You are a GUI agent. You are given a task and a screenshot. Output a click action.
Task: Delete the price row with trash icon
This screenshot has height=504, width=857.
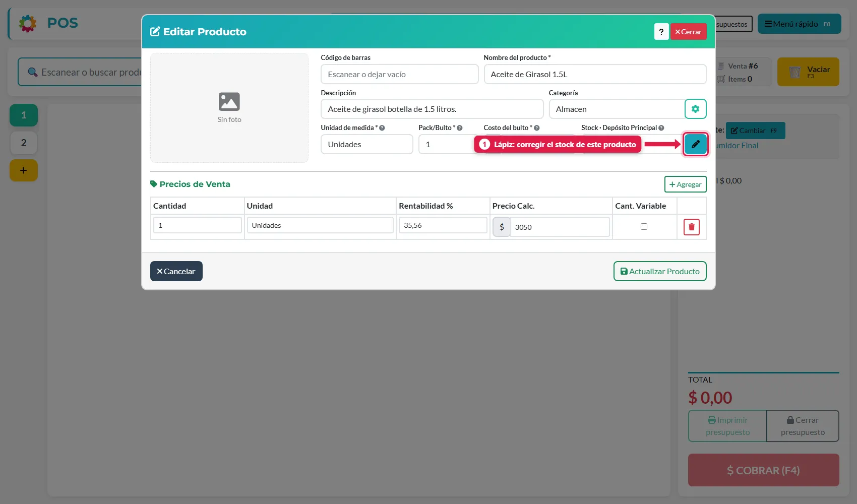point(691,227)
